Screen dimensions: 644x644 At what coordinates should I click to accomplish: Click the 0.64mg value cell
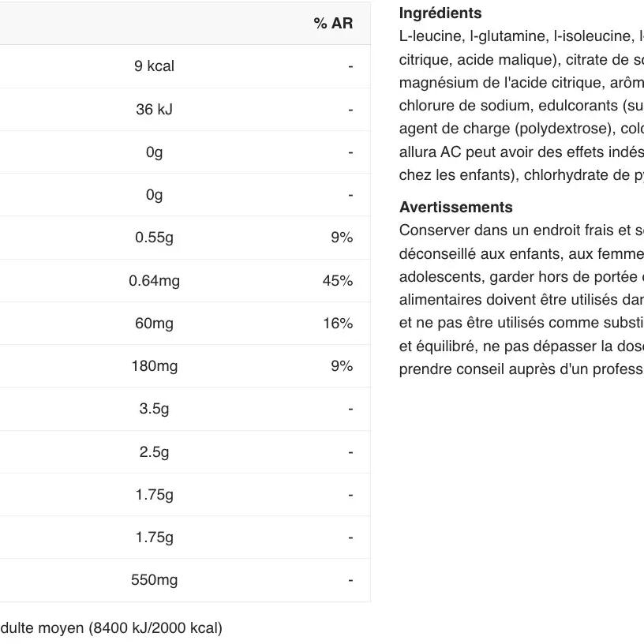154,281
